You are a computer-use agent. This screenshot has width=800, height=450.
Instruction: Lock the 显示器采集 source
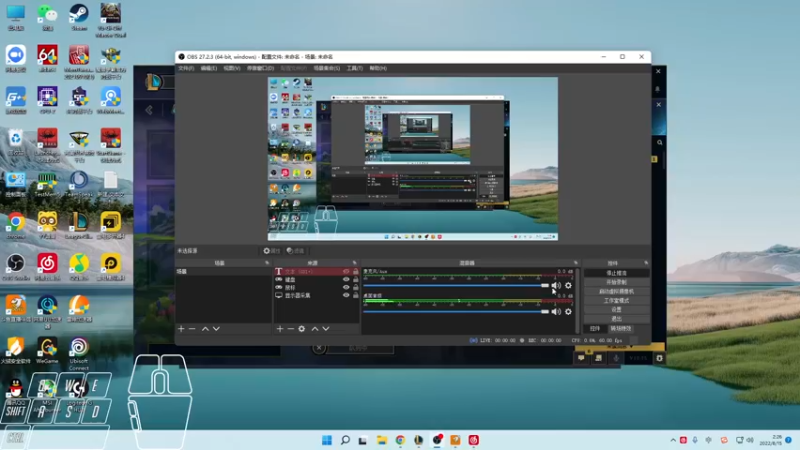[x=355, y=296]
